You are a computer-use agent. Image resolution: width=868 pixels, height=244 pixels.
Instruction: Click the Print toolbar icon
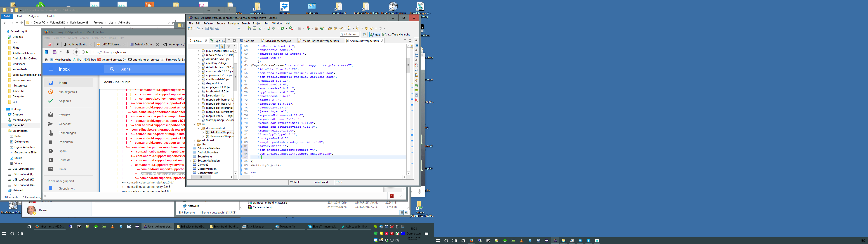click(x=217, y=28)
